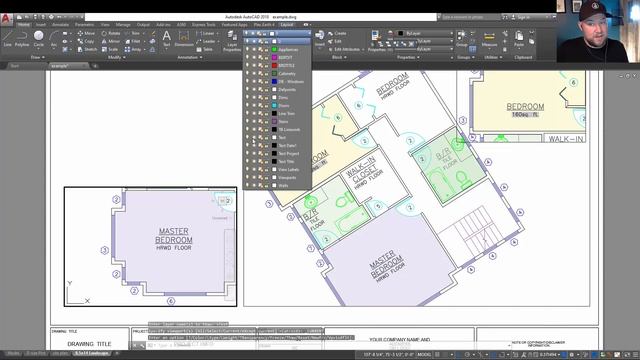This screenshot has height=360, width=640.
Task: Expand the Modify panel
Action: (x=116, y=58)
